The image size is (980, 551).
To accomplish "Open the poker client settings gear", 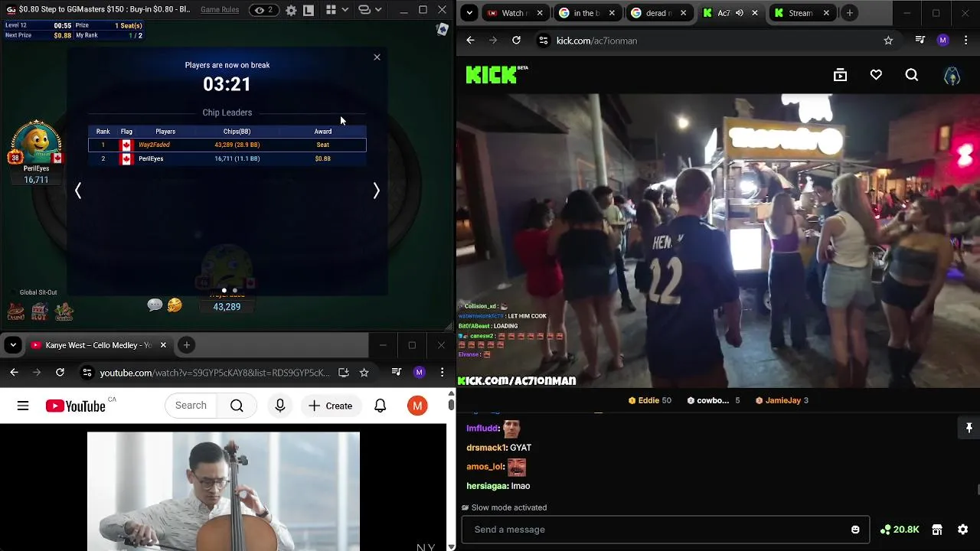I will (291, 10).
